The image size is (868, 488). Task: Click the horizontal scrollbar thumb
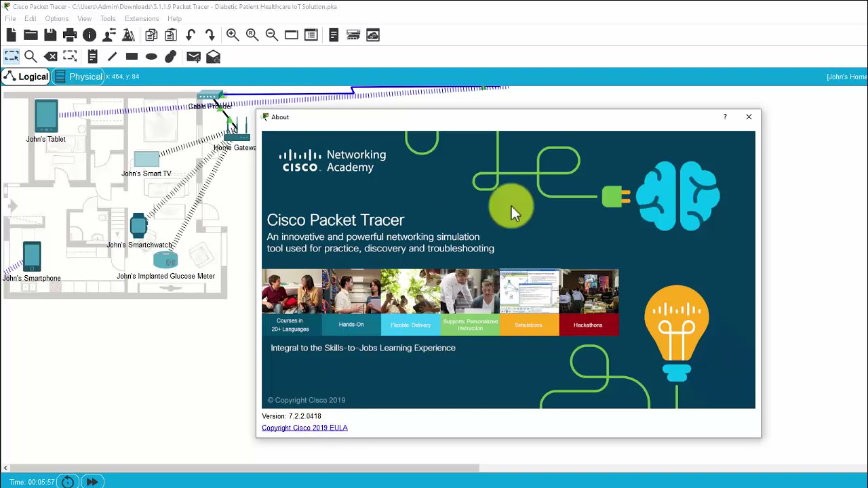coord(245,468)
